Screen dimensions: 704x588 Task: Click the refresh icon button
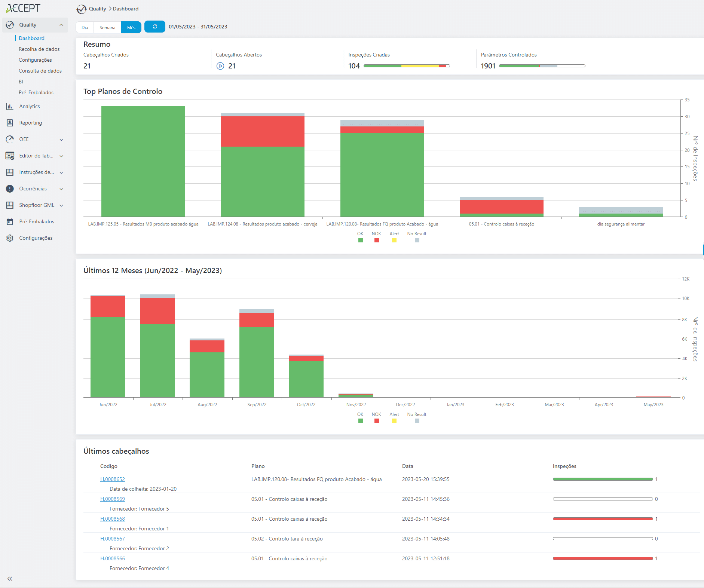pyautogui.click(x=154, y=27)
